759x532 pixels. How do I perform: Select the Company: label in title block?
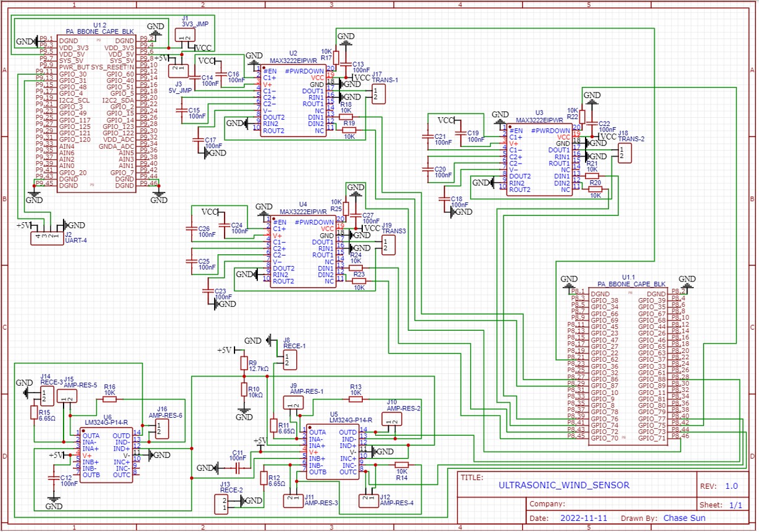546,504
